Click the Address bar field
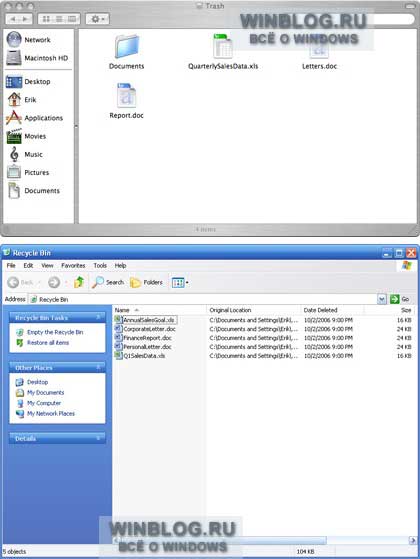The height and width of the screenshot is (559, 420). point(203,299)
